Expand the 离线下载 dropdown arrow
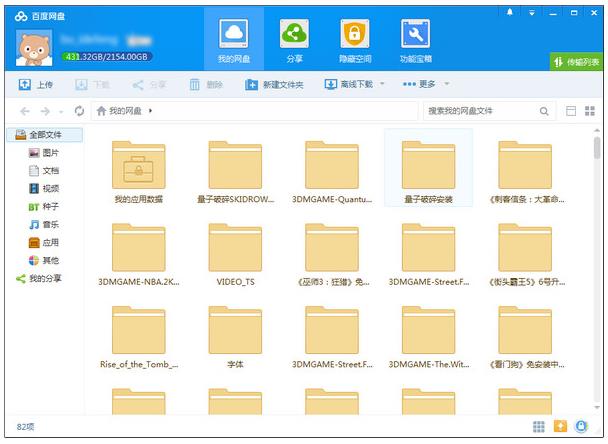The image size is (608, 444). click(x=382, y=84)
